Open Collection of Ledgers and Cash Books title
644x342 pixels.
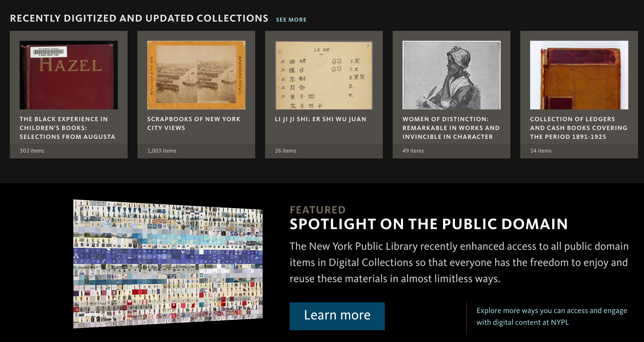(x=578, y=128)
